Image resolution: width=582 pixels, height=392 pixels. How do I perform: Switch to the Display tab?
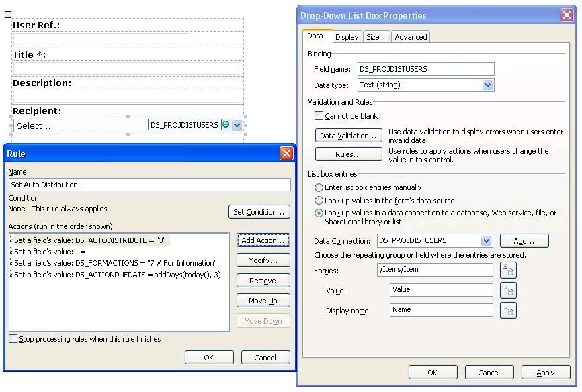point(347,37)
